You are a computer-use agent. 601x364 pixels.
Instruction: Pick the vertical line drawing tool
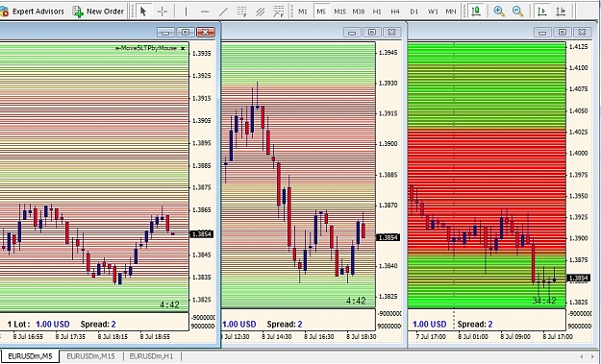point(186,12)
